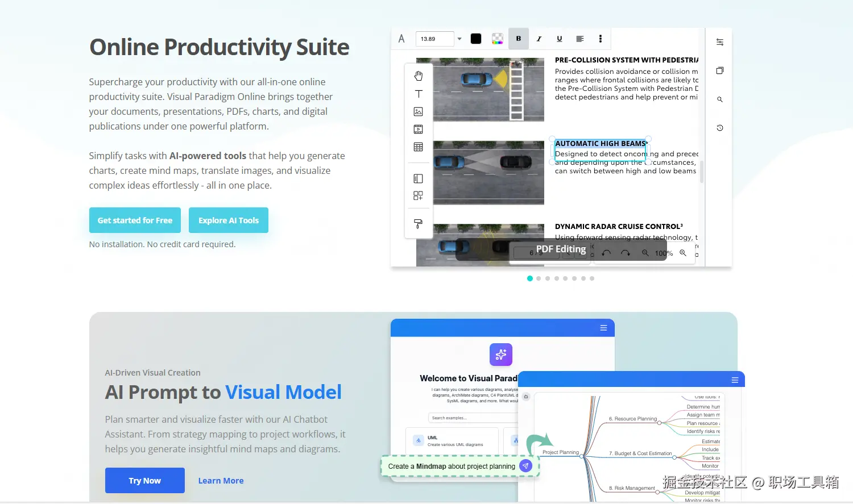
Task: Open the transparent fill color swatch
Action: [x=498, y=39]
